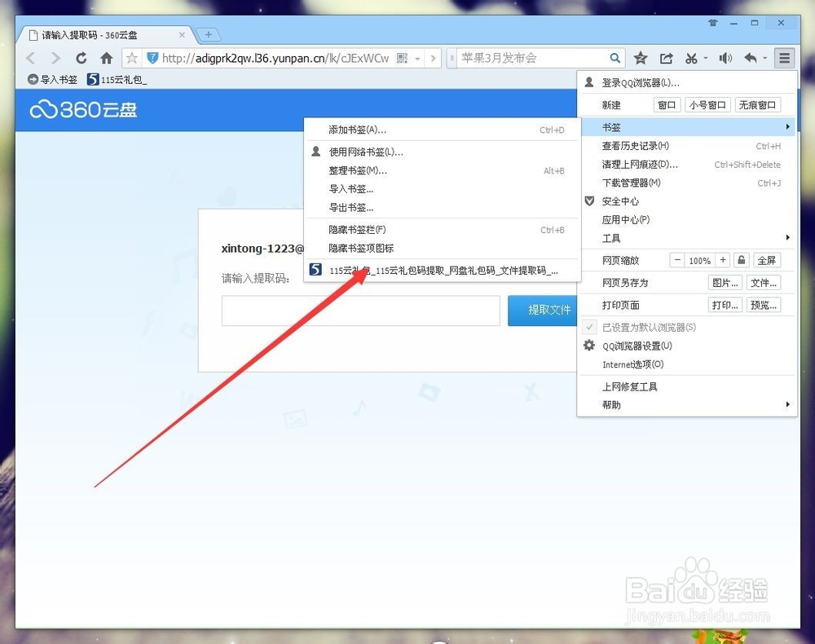This screenshot has width=815, height=644.
Task: Expand the 帮助 submenu
Action: click(x=611, y=404)
